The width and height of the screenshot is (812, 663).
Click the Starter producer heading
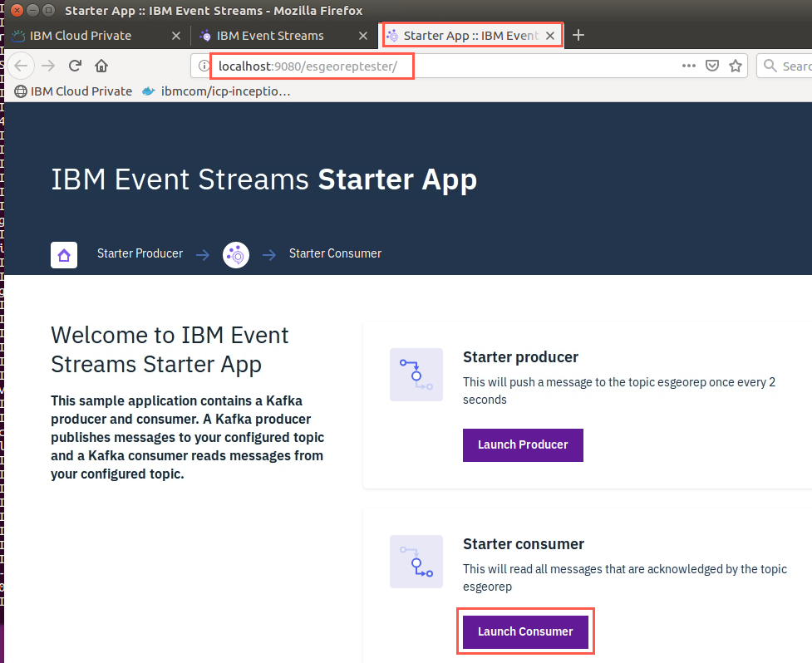pos(520,357)
